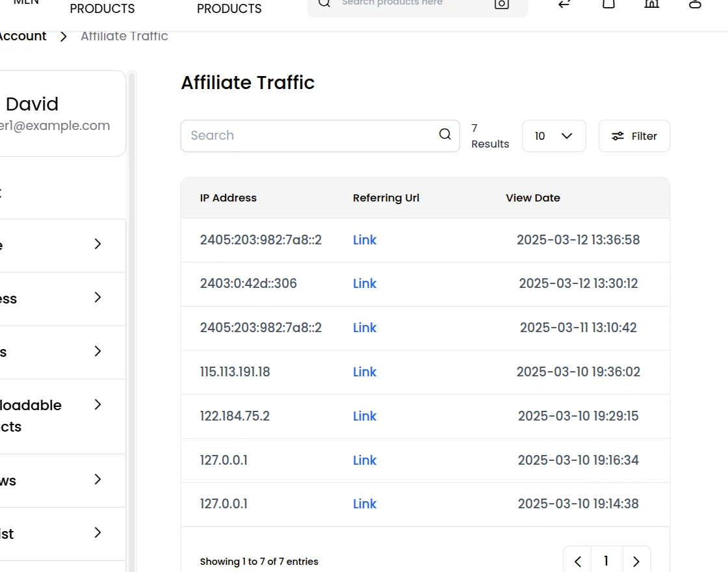The height and width of the screenshot is (572, 728).
Task: Click the Account breadcrumb link
Action: tap(23, 36)
